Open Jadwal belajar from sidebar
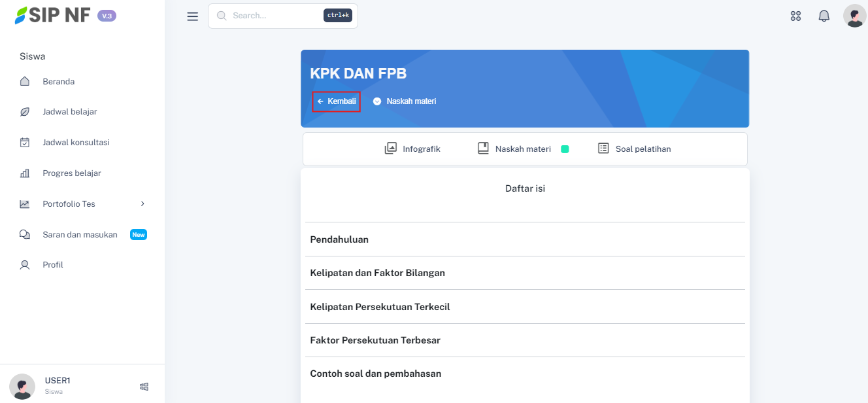Viewport: 868px width, 403px height. coord(69,112)
